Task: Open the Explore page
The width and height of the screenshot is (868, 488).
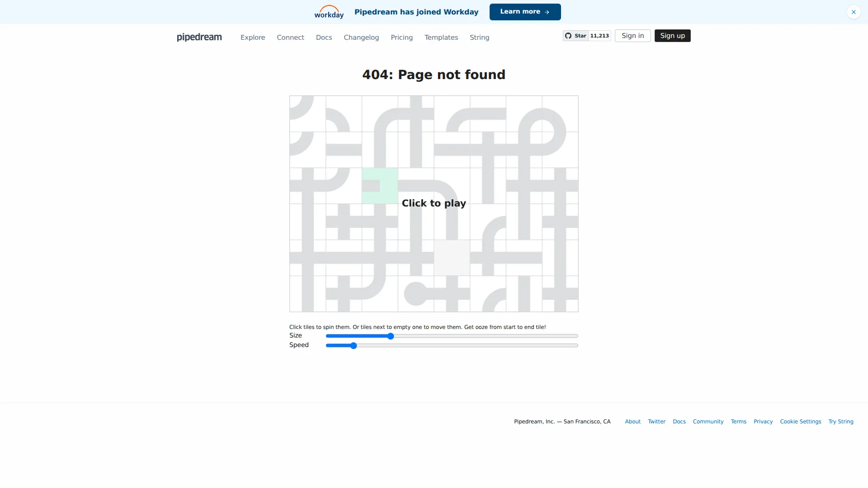Action: click(x=252, y=37)
